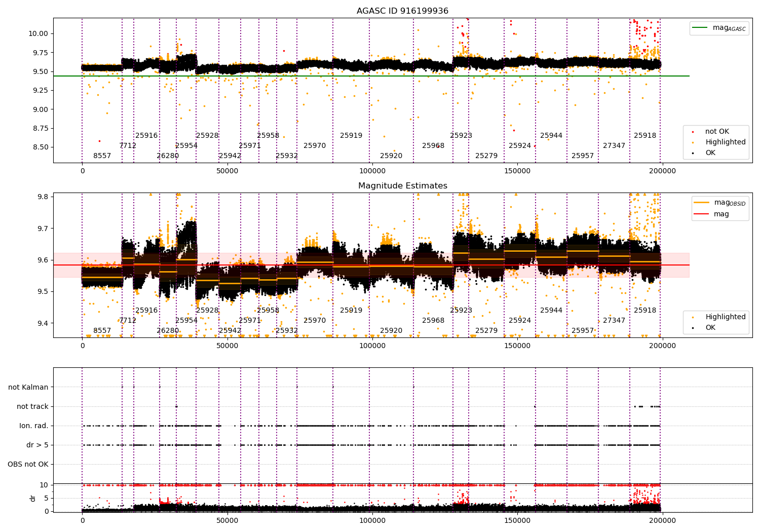Screen dimensions: 760x532
Task: Click the 200000 x-axis tick of bottom plot
Action: pos(662,520)
